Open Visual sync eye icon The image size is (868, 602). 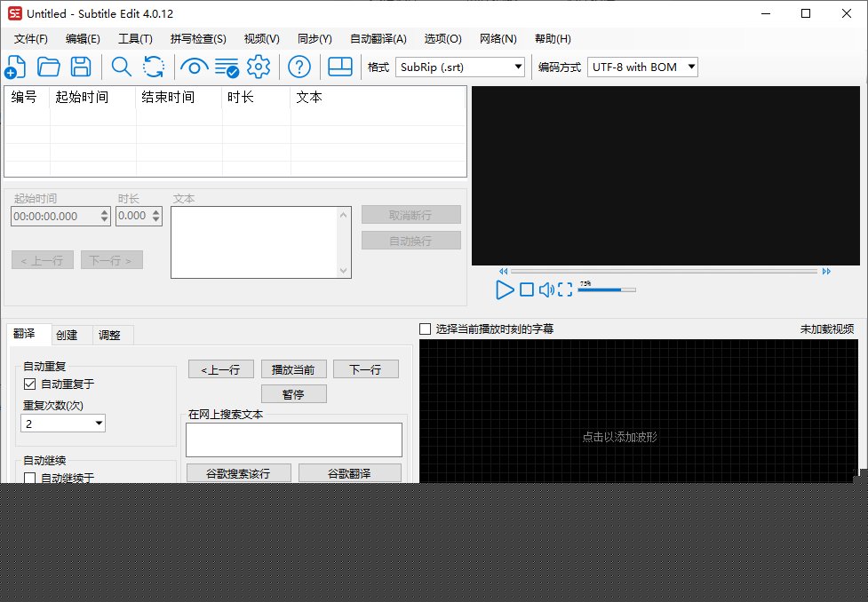pyautogui.click(x=195, y=67)
